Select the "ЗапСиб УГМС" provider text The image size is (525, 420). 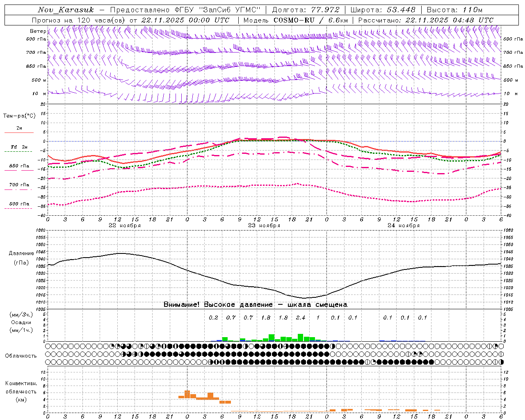pyautogui.click(x=229, y=10)
